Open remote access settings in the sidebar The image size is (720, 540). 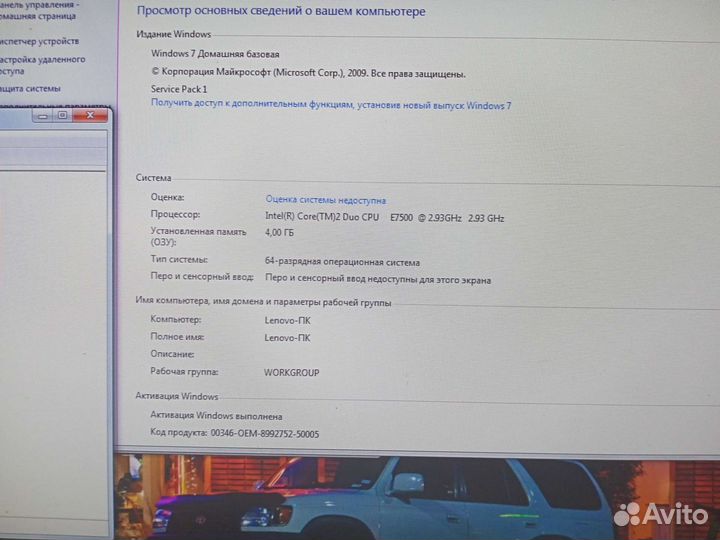pos(42,65)
